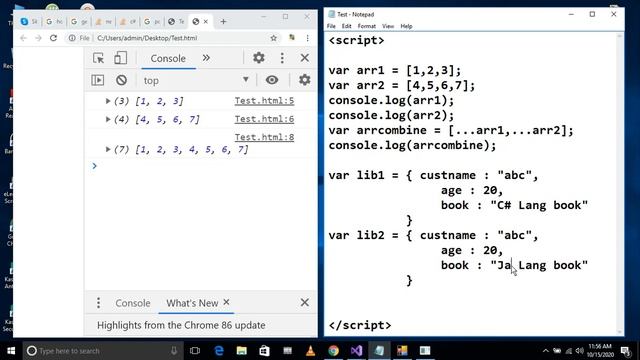Open Microsoft Store from taskbar
This screenshot has height=360, width=640.
[x=264, y=351]
